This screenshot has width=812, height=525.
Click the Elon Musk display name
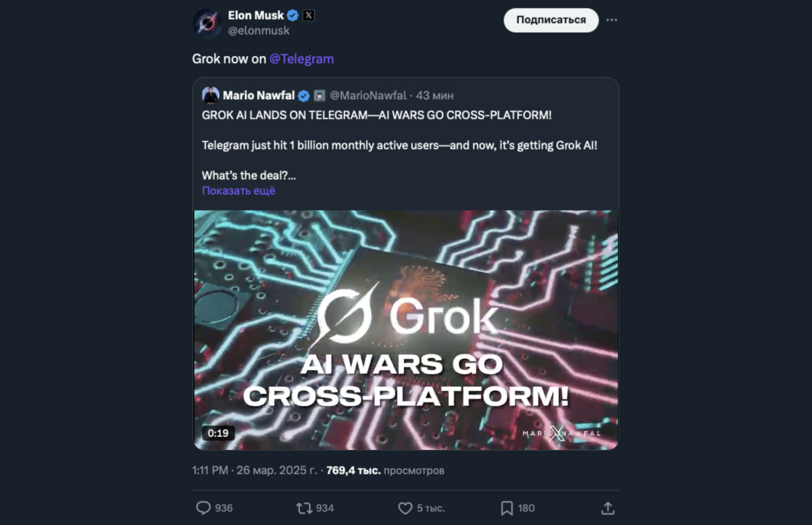[256, 15]
